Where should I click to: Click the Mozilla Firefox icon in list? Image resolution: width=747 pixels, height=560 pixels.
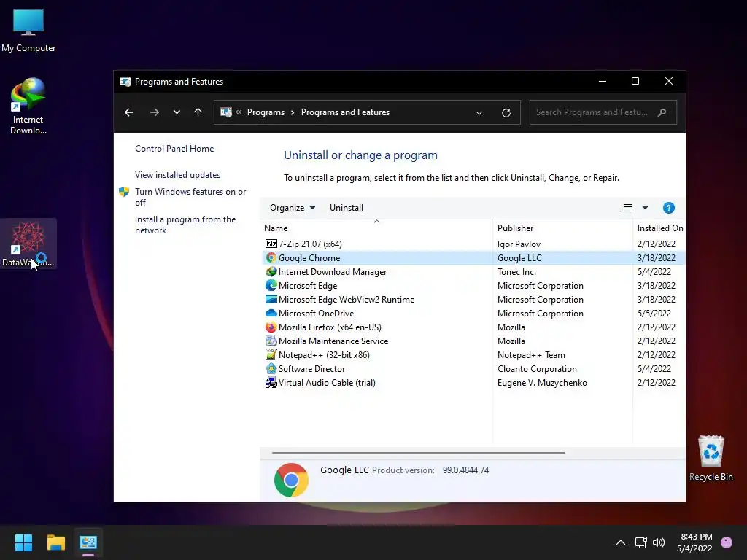coord(271,327)
